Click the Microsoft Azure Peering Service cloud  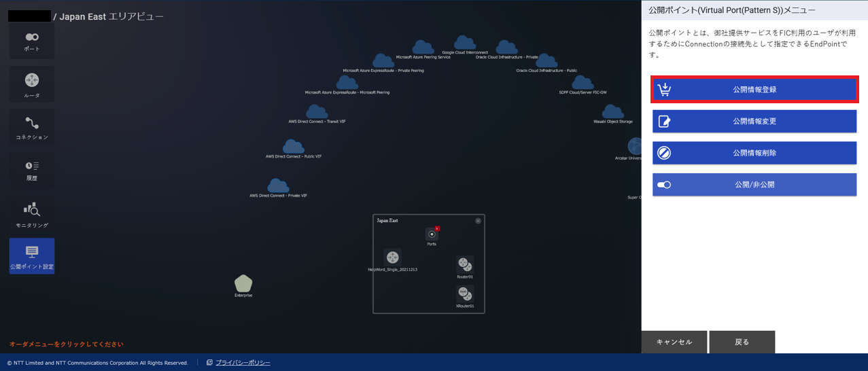tap(423, 47)
